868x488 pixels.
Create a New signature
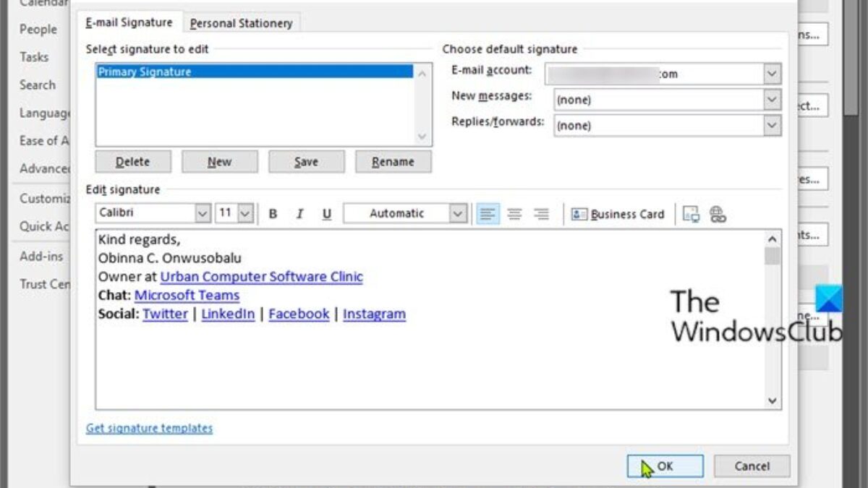coord(220,162)
